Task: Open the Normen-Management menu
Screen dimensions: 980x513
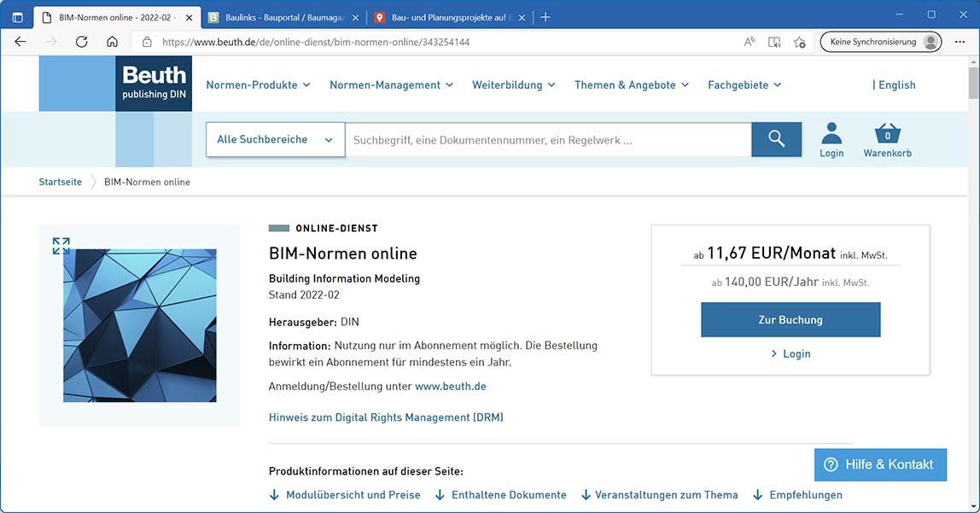Action: 385,85
